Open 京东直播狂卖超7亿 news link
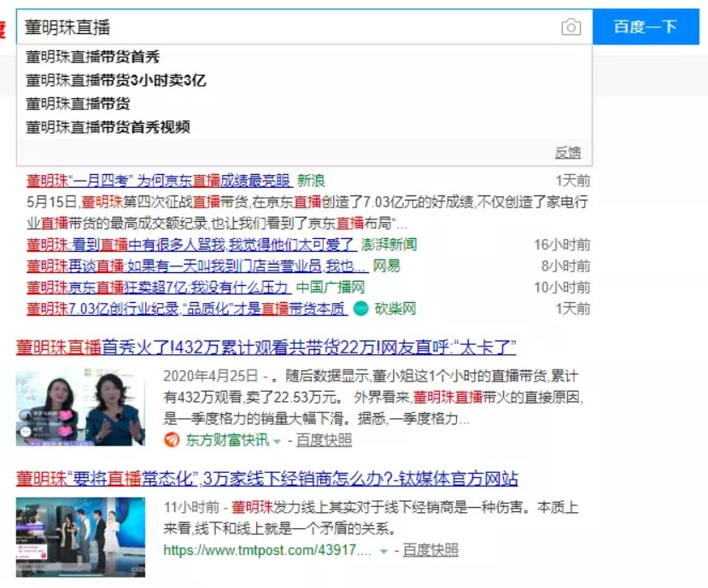This screenshot has width=708, height=588. point(157,287)
